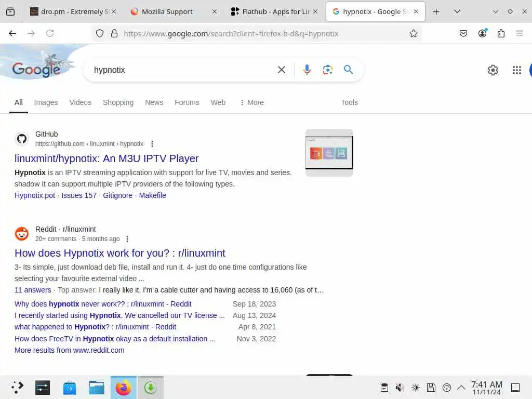Open KDE application launcher
Image resolution: width=532 pixels, height=399 pixels.
click(x=17, y=388)
